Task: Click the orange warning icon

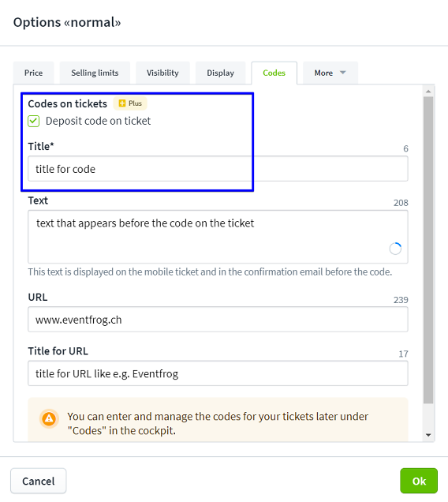Action: point(49,418)
